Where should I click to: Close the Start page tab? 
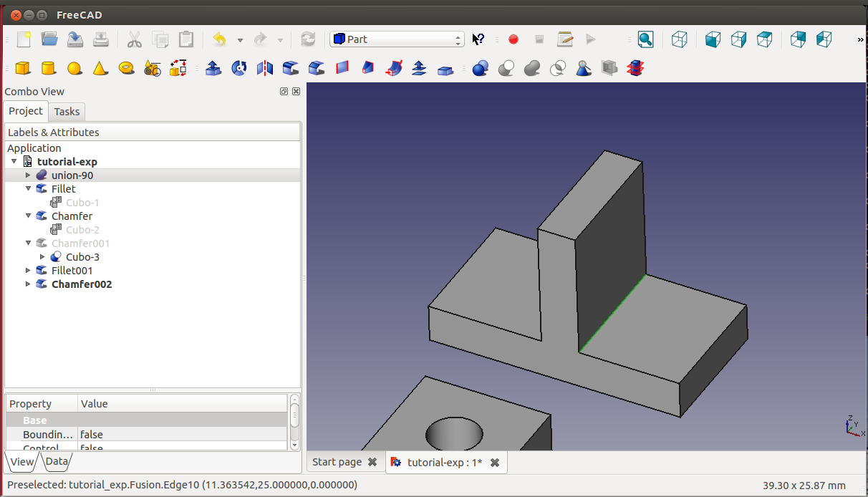pyautogui.click(x=372, y=462)
